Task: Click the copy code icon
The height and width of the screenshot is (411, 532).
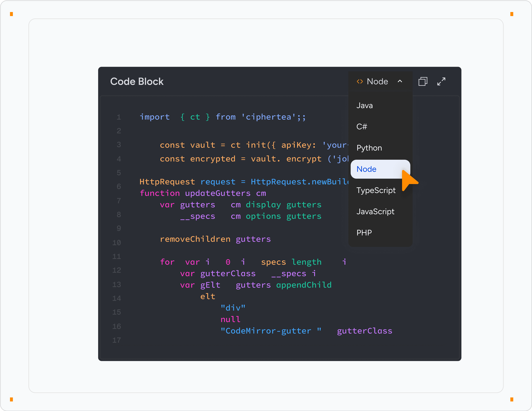Action: click(423, 81)
